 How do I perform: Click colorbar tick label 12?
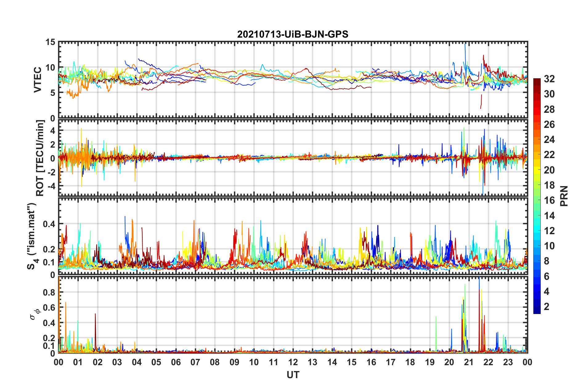(549, 231)
